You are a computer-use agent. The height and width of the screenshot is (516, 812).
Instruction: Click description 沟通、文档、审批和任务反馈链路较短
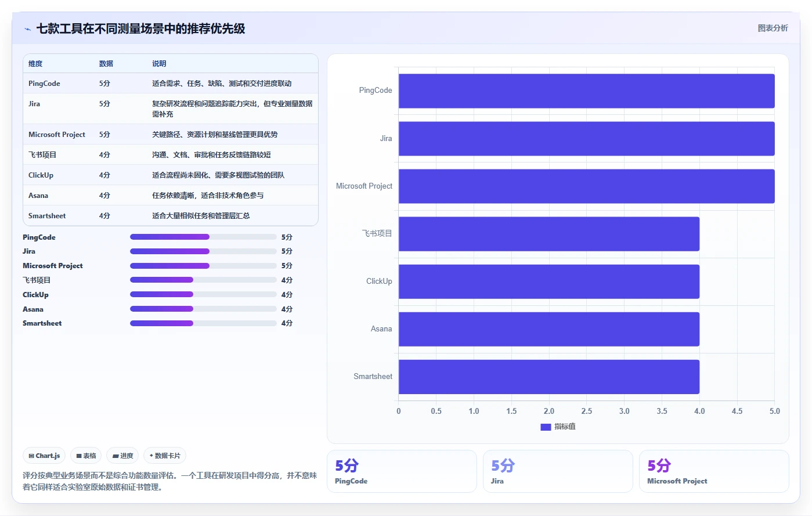(x=211, y=155)
